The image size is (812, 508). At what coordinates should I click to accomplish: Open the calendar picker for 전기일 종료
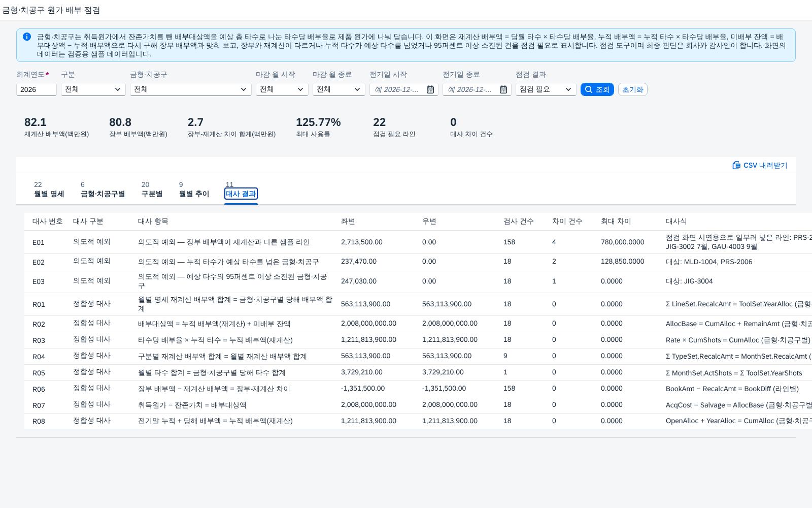tap(503, 89)
